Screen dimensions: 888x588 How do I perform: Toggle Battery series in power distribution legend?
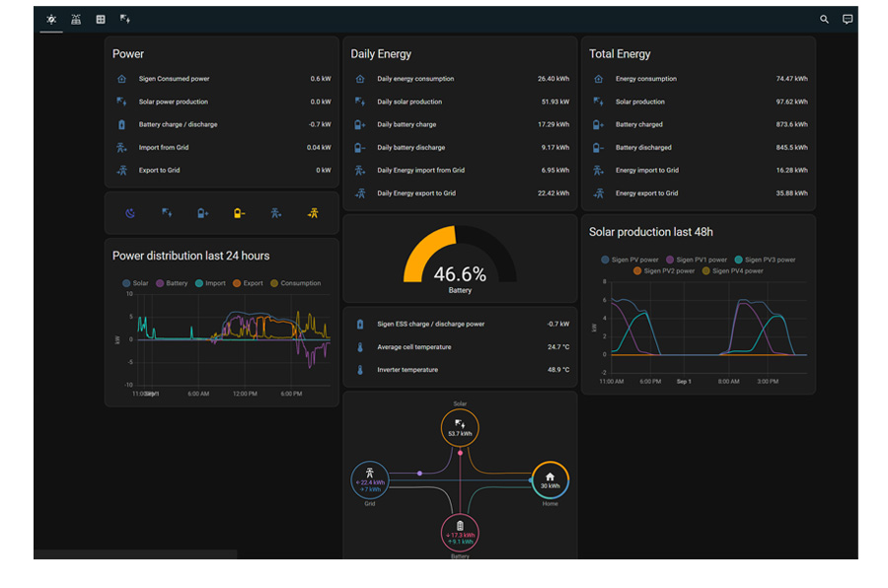click(x=172, y=283)
